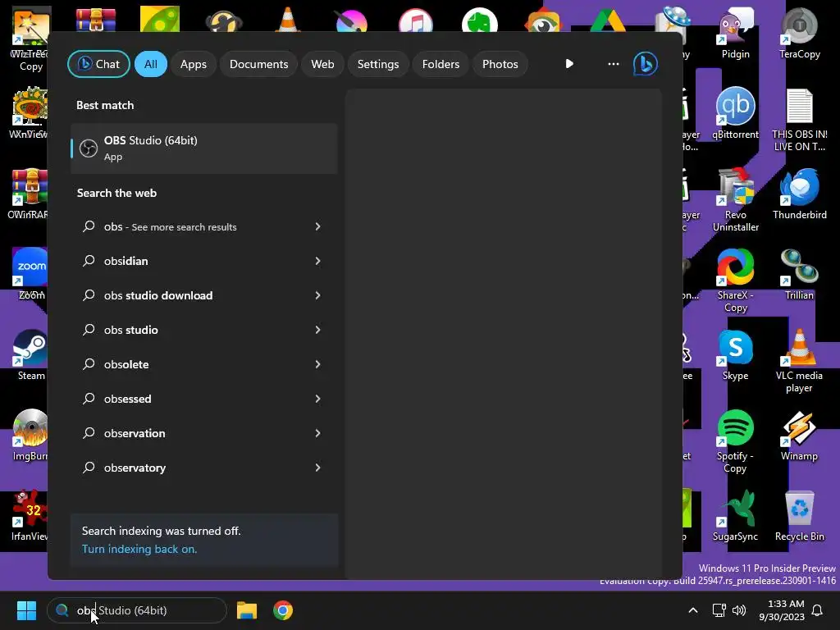Screen dimensions: 840x630
Task: Expand the obsessed suggestion chevron
Action: click(x=317, y=399)
